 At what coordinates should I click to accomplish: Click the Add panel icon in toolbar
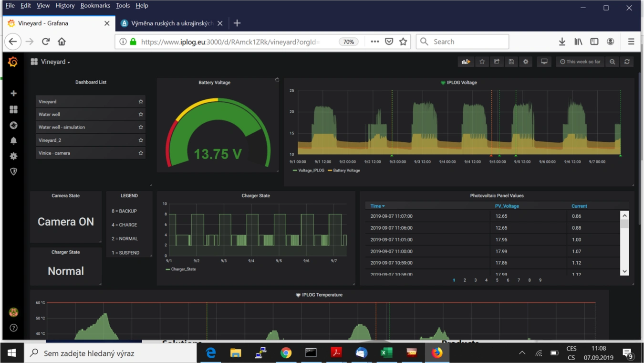point(466,62)
